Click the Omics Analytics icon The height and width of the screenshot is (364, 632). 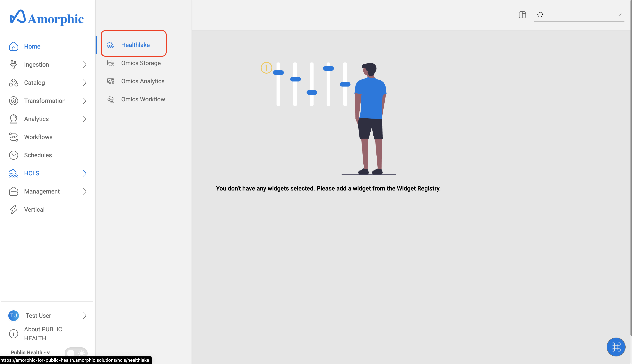point(110,81)
